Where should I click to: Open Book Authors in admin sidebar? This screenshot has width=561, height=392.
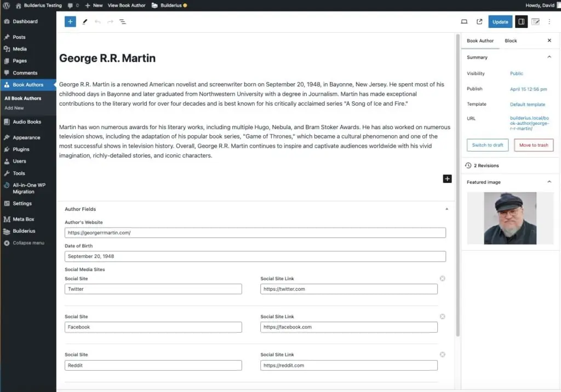pos(28,85)
